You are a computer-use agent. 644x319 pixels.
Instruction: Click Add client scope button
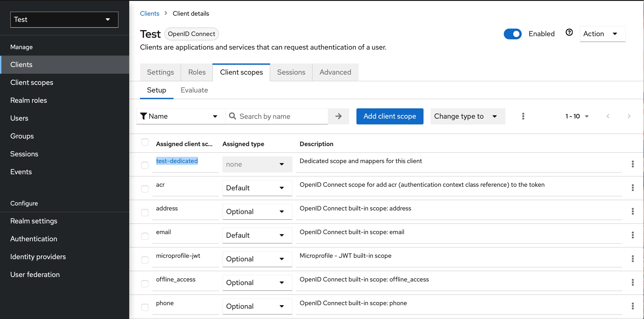[390, 116]
